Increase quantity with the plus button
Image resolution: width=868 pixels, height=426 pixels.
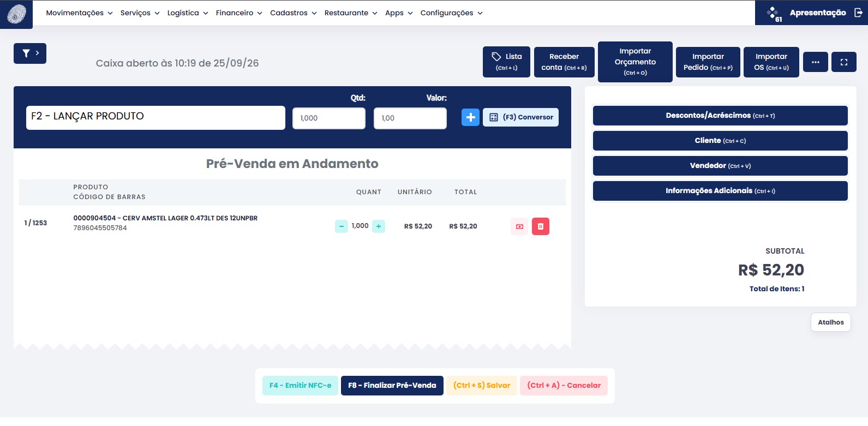click(379, 226)
